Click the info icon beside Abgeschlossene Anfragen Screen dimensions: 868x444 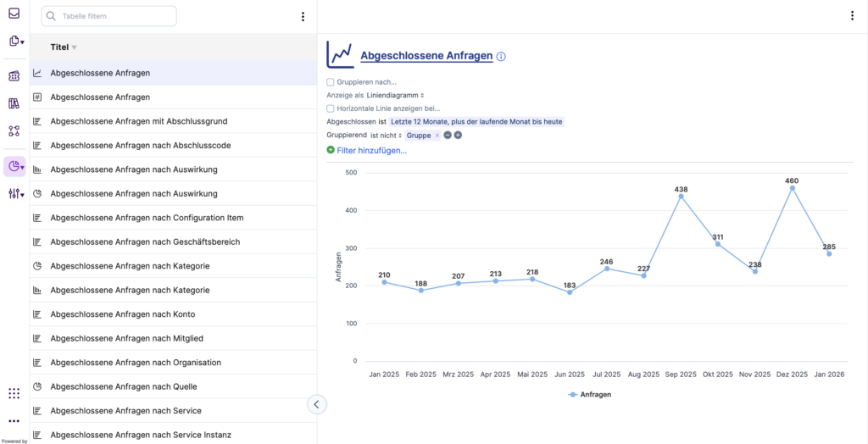501,57
